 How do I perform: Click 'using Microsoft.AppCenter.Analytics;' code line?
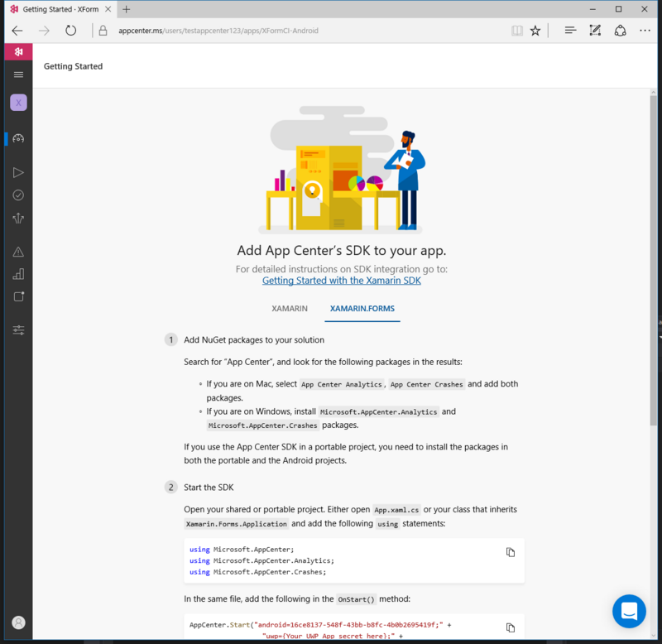coord(261,560)
